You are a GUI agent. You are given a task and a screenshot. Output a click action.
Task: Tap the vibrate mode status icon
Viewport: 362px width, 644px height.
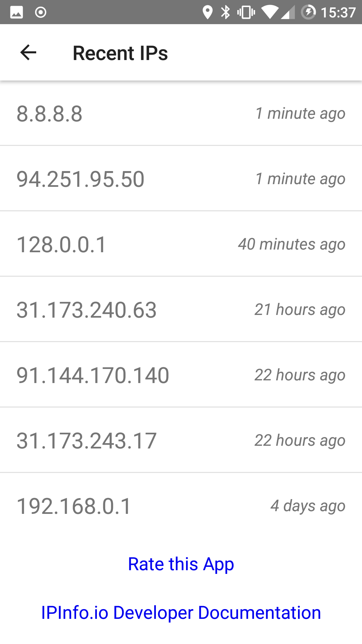(x=246, y=12)
